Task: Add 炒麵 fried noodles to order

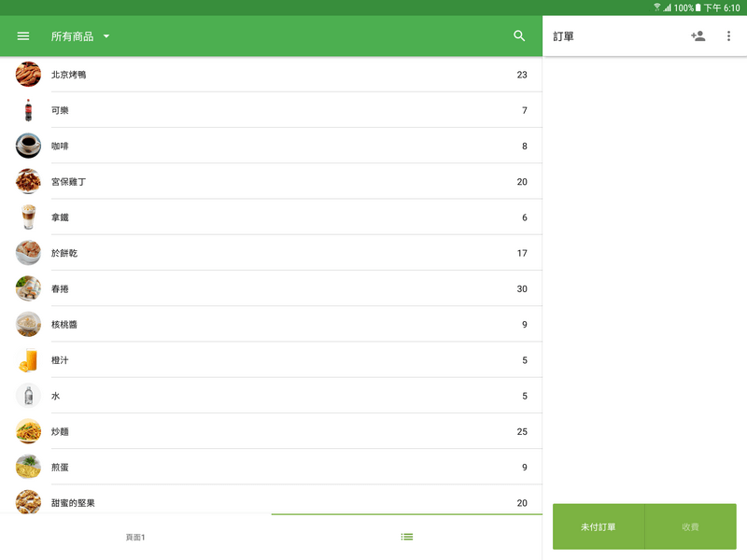Action: click(x=271, y=431)
